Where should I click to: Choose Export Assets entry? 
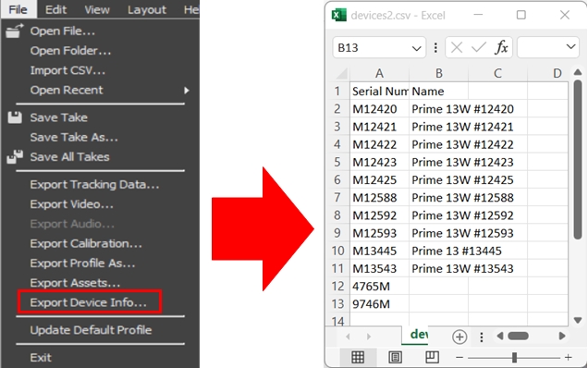pos(75,283)
